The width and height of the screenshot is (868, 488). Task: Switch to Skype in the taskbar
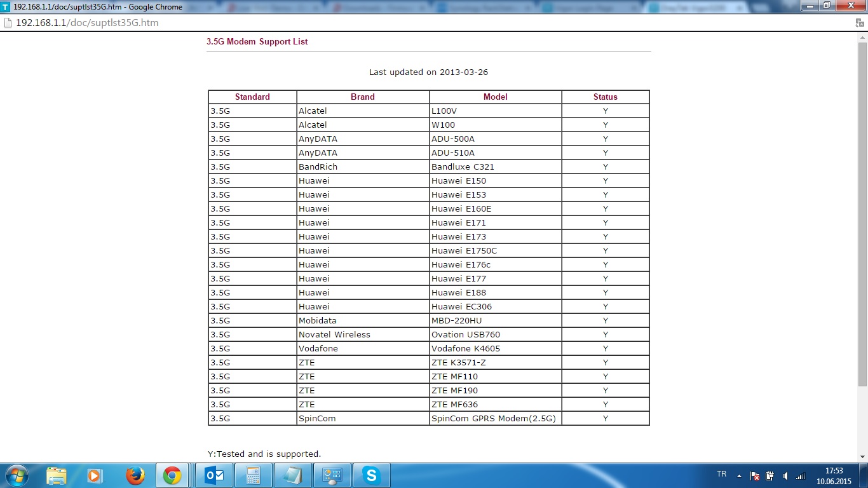coord(370,475)
